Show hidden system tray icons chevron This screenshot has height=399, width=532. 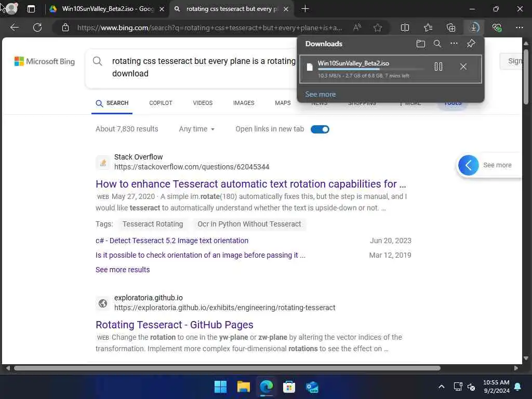pyautogui.click(x=442, y=387)
